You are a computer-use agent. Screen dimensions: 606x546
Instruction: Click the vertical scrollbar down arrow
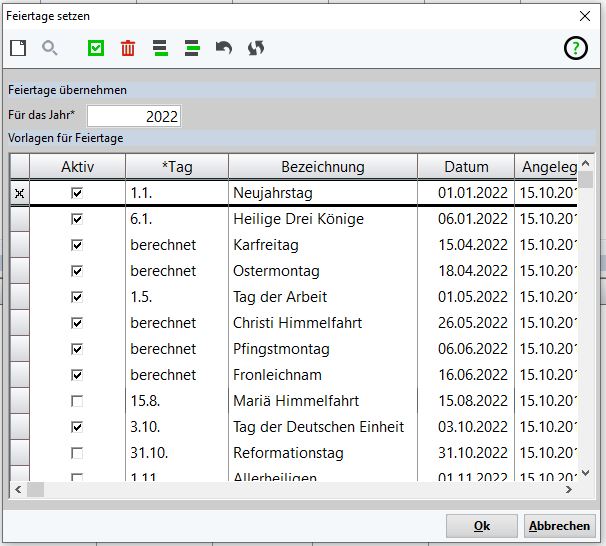pyautogui.click(x=585, y=474)
